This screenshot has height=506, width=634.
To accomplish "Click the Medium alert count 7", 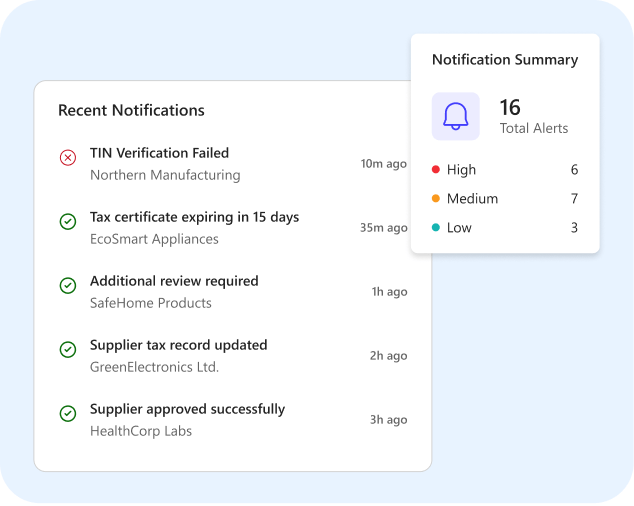I will pyautogui.click(x=574, y=199).
